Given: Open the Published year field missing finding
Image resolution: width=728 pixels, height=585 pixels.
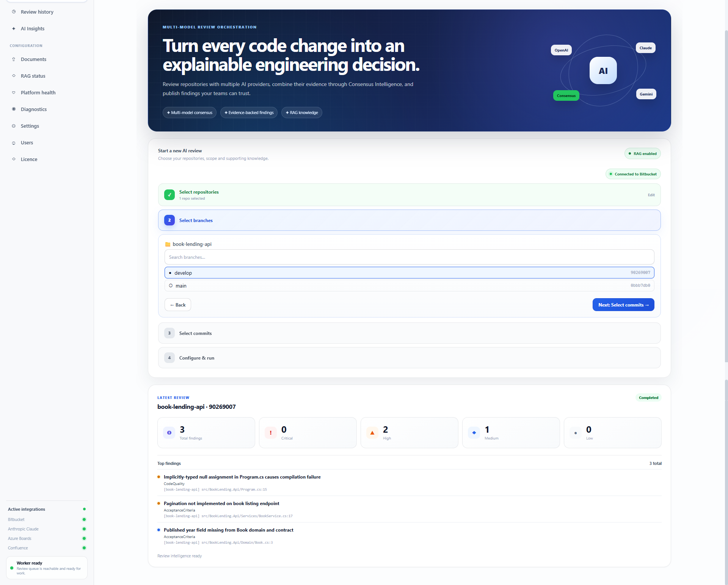Looking at the screenshot, I should (229, 530).
